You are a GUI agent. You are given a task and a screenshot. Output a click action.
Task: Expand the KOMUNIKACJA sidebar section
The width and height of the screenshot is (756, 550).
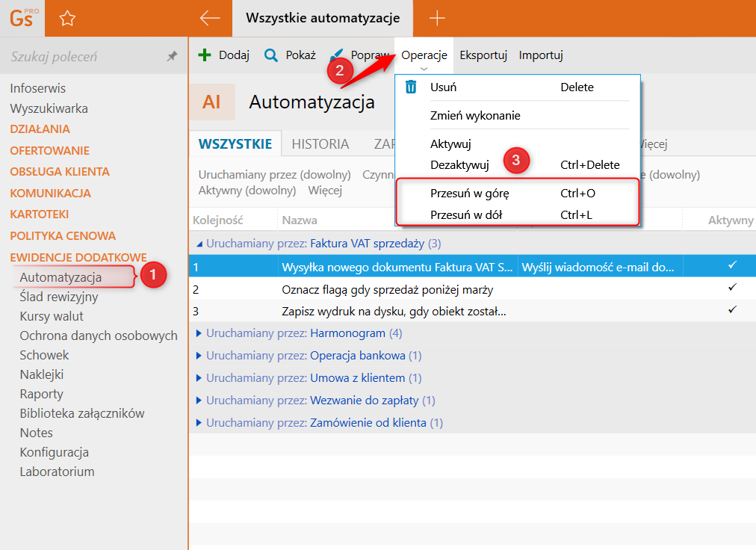click(50, 193)
